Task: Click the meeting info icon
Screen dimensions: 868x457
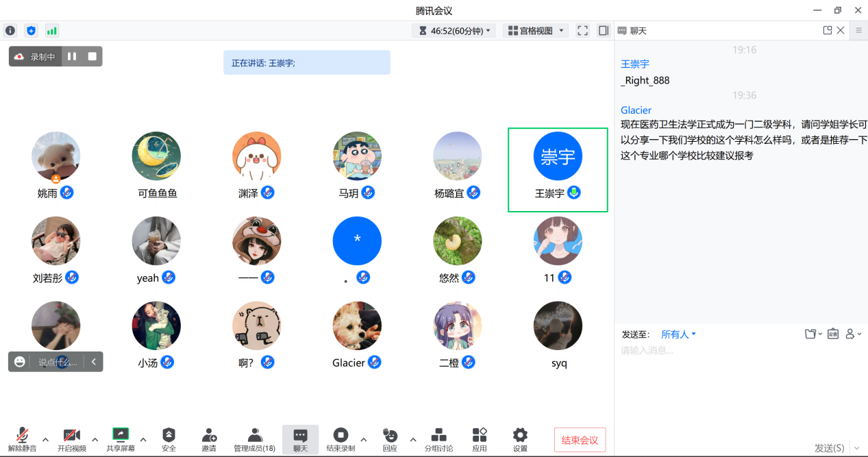Action: pos(10,31)
